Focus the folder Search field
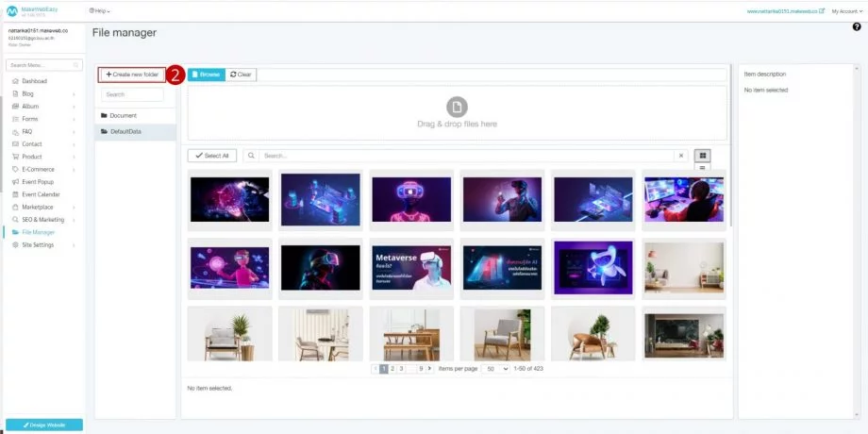 132,94
